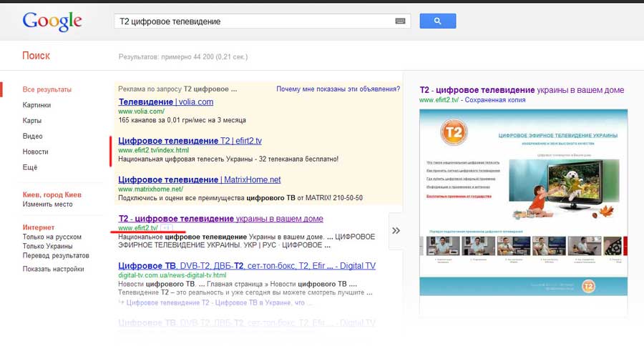Click the preview panel title link
Screen dimensions: 644x346
522,90
